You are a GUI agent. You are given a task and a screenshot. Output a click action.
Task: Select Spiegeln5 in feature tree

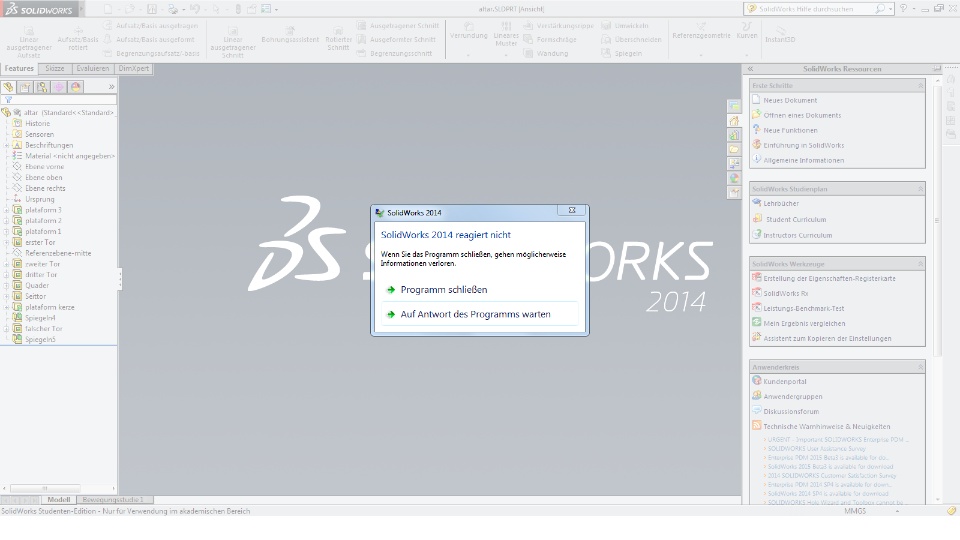[34, 339]
